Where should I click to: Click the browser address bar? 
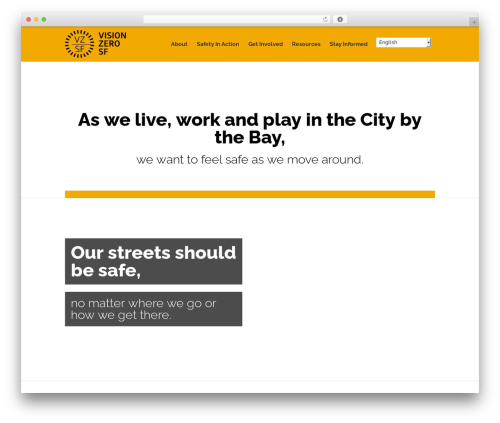[237, 20]
